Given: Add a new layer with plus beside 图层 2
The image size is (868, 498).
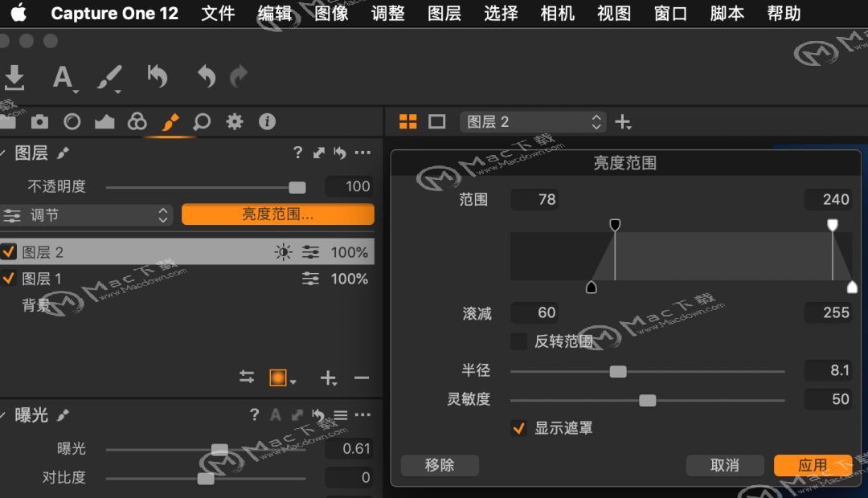Looking at the screenshot, I should (623, 122).
